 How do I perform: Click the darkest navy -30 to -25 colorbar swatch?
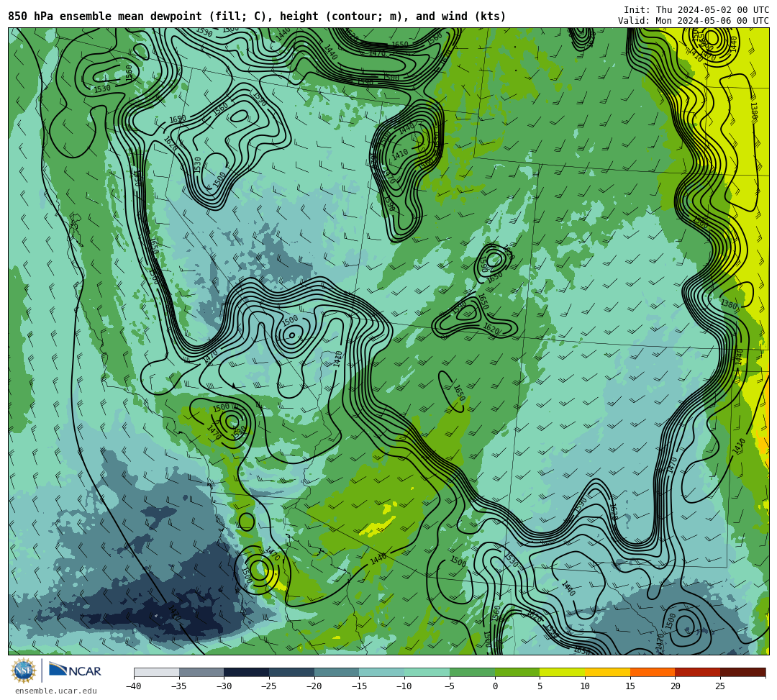(x=247, y=672)
